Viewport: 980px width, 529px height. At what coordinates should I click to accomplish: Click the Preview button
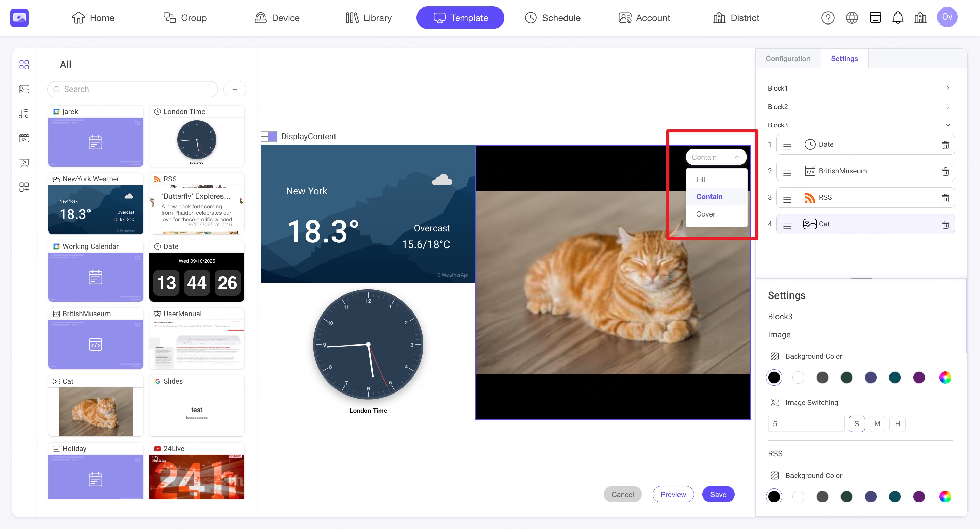(x=673, y=494)
